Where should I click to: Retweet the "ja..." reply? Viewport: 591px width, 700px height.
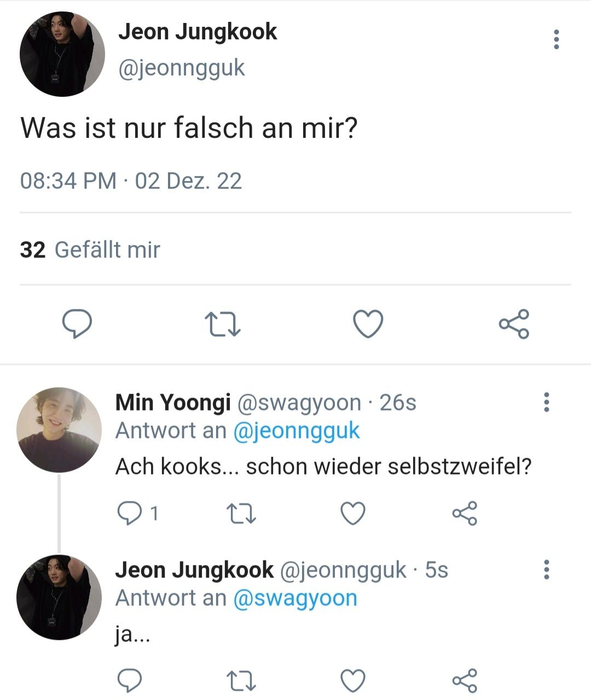coord(241,681)
